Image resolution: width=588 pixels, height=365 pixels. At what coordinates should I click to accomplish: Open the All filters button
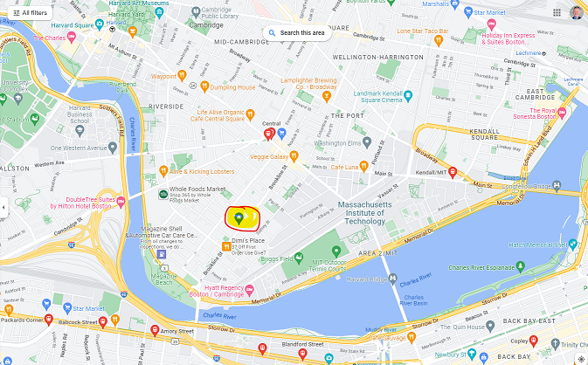point(30,13)
